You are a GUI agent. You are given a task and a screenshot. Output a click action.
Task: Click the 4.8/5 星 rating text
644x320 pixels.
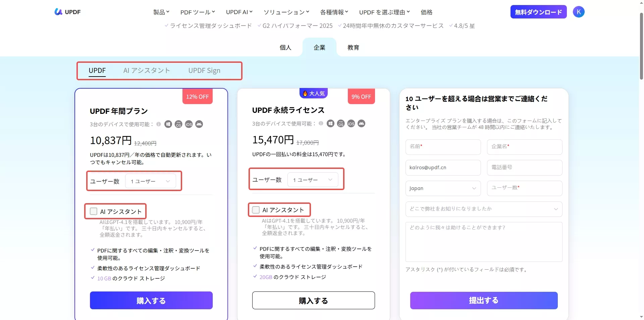(x=465, y=26)
